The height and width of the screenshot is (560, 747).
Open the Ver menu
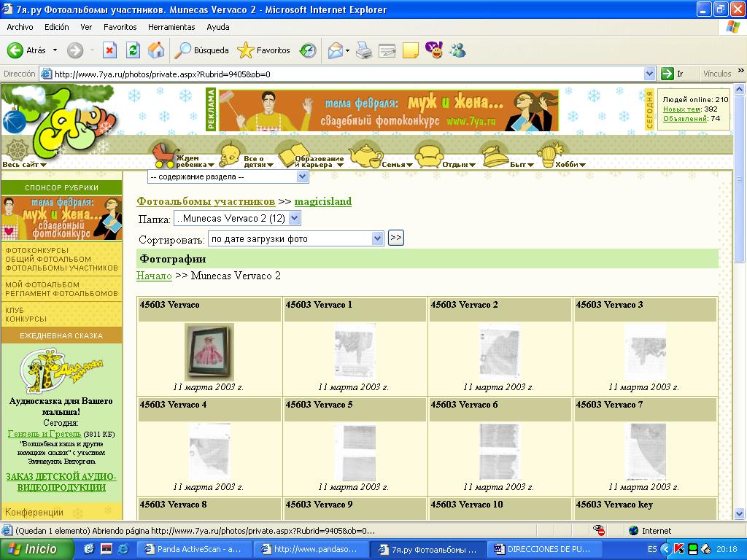click(86, 27)
